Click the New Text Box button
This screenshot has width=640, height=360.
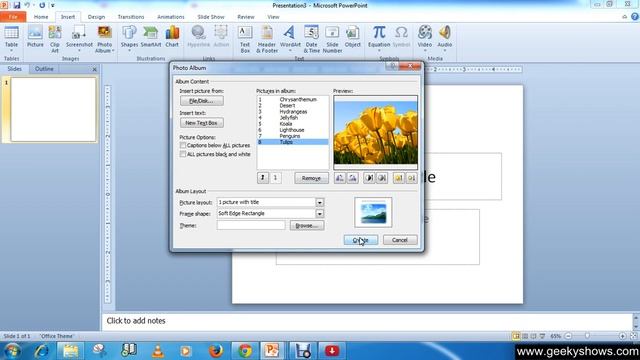(x=202, y=123)
